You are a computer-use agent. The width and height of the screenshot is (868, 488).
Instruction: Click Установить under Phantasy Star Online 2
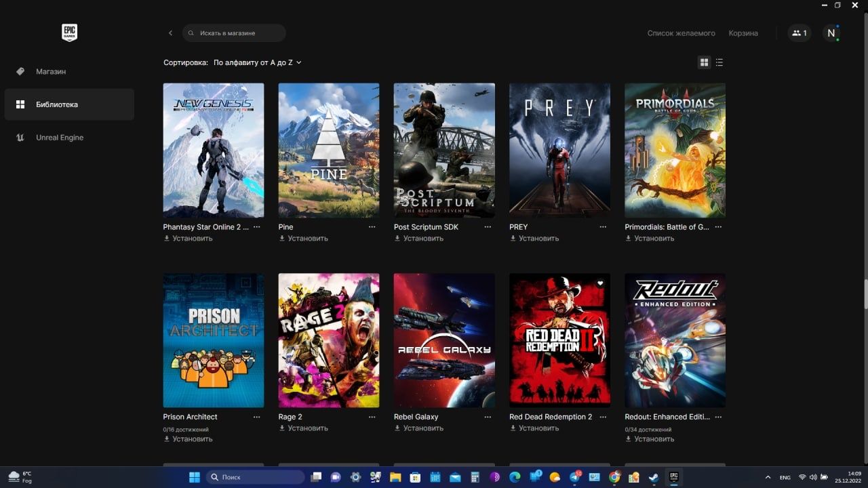coord(189,239)
